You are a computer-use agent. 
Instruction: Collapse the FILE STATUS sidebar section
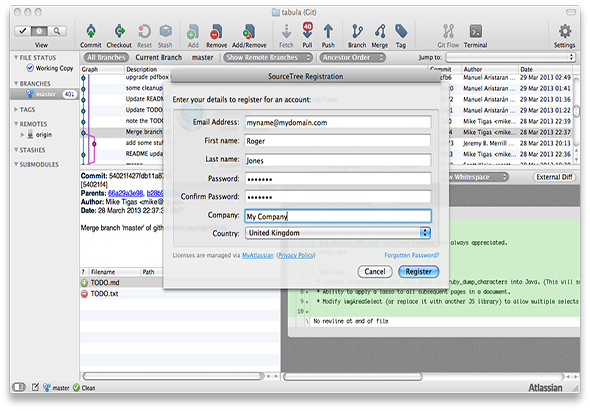[x=16, y=58]
